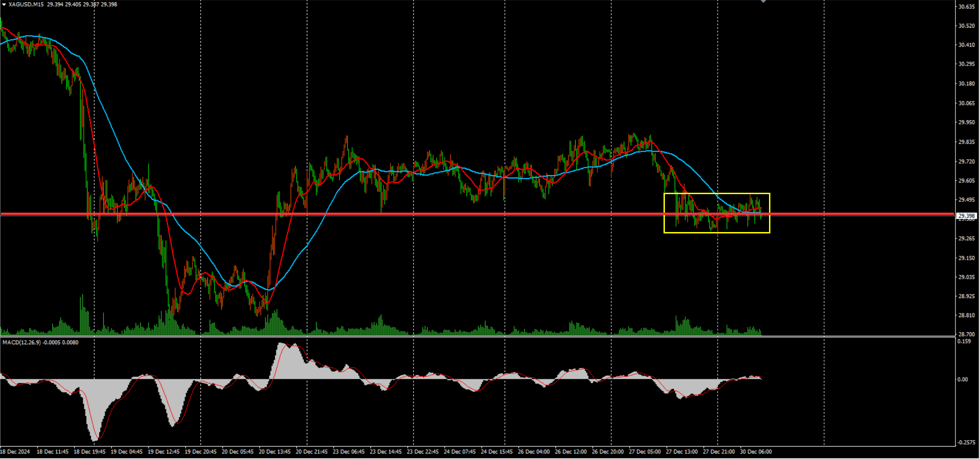Click the 20 Dec 05:45 time label
The height and width of the screenshot is (459, 980).
(237, 452)
